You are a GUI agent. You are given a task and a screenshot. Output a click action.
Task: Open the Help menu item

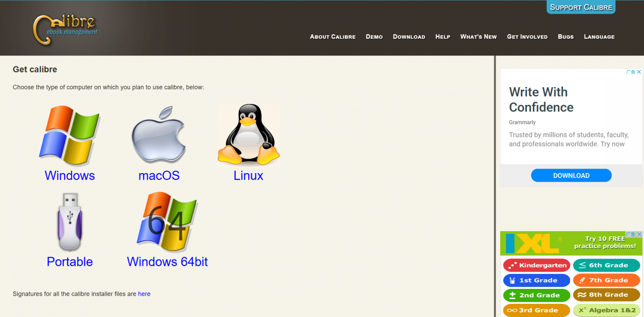[x=443, y=37]
